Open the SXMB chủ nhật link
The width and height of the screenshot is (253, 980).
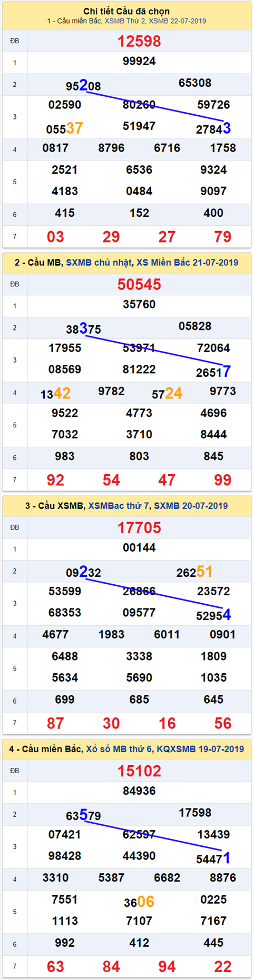[99, 262]
